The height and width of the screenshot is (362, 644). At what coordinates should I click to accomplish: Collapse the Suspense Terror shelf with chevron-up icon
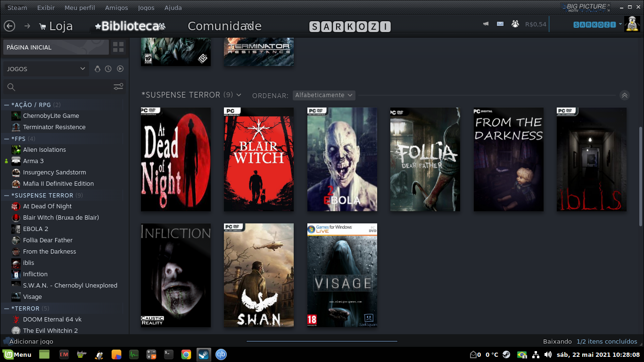625,95
